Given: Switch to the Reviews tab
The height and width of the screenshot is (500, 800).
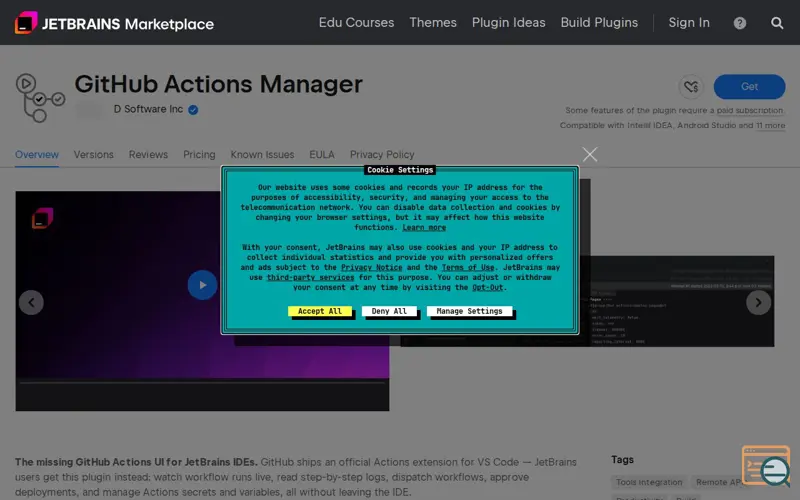Looking at the screenshot, I should (x=148, y=155).
